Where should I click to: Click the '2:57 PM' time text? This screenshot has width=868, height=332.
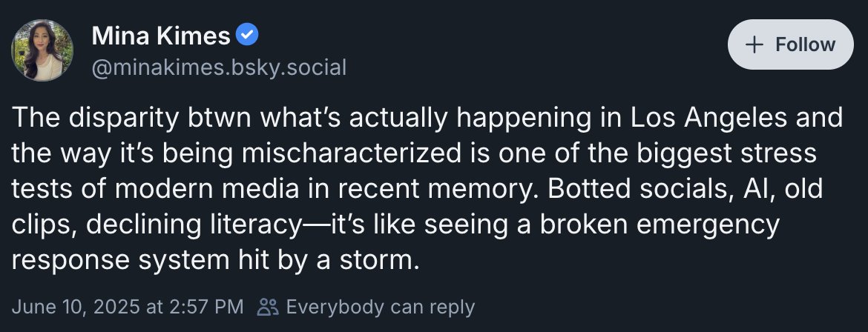click(204, 307)
